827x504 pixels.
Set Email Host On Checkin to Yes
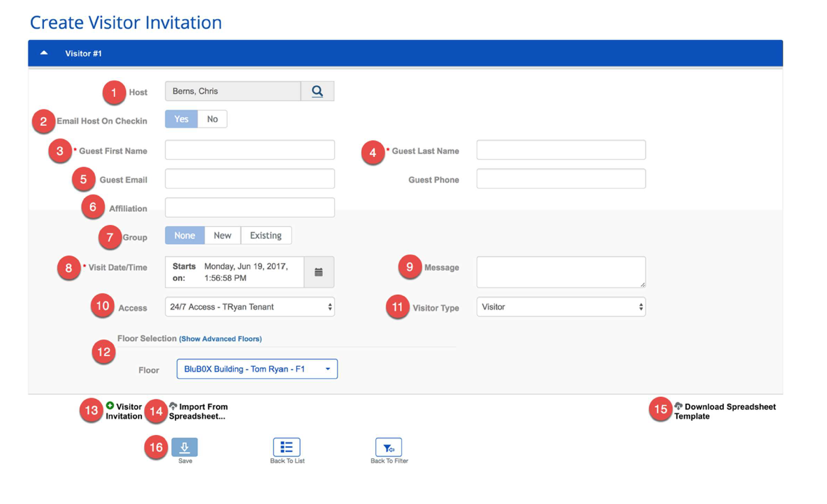(x=181, y=119)
